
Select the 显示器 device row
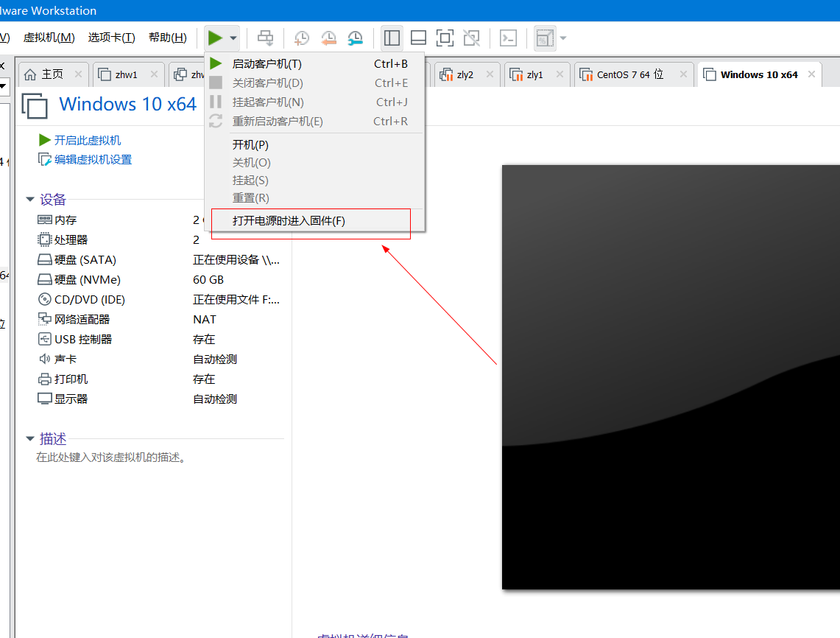(160, 399)
